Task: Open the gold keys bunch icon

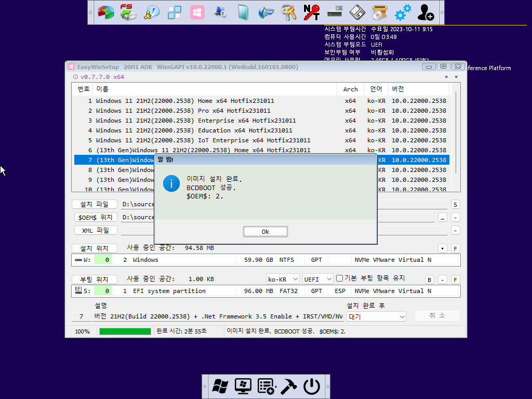Action: point(289,12)
